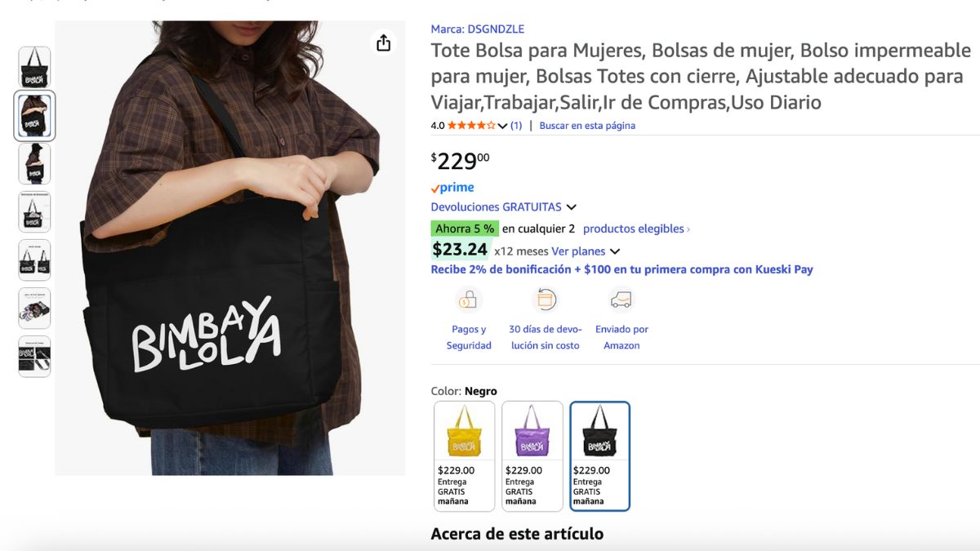The height and width of the screenshot is (551, 980).
Task: Click the Enviado por Amazon truck icon
Action: [621, 300]
